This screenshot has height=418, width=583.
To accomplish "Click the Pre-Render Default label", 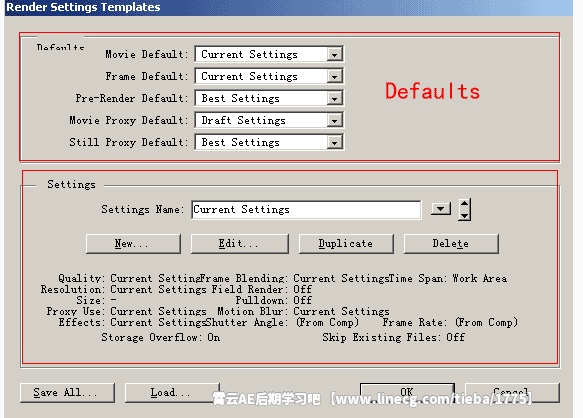I will click(x=132, y=98).
